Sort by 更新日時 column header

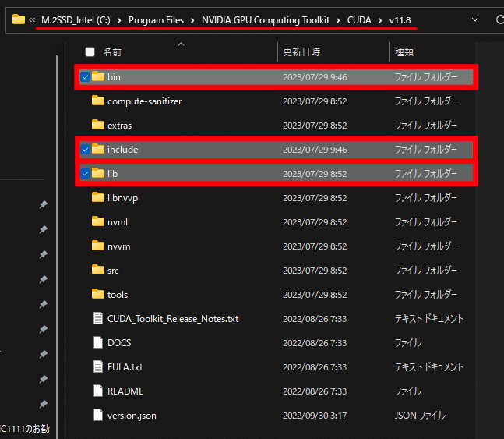301,51
